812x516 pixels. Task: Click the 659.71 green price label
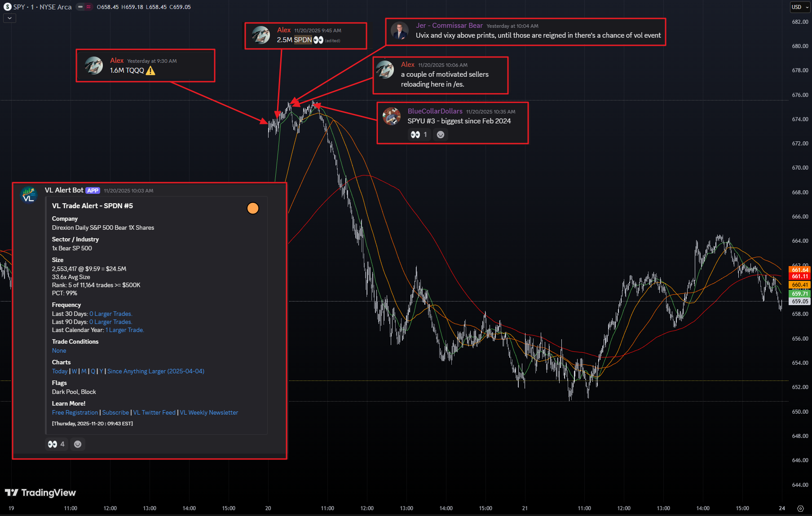click(x=800, y=294)
